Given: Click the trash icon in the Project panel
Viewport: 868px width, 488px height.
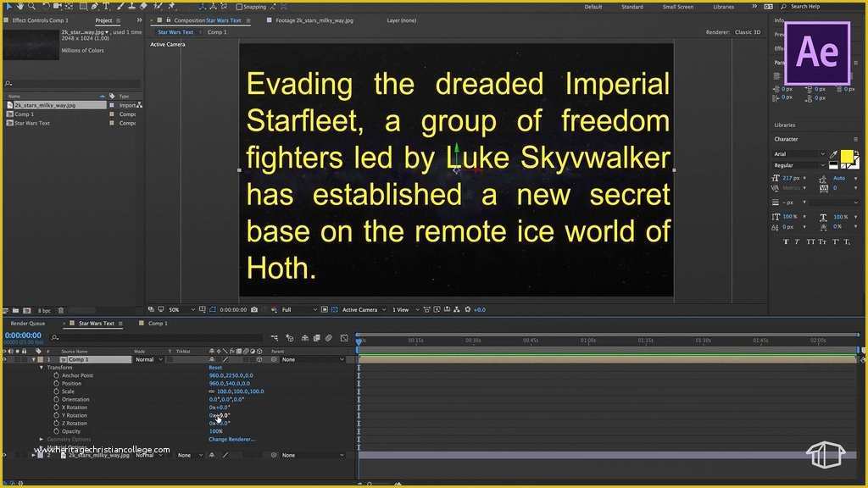Looking at the screenshot, I should tap(61, 311).
